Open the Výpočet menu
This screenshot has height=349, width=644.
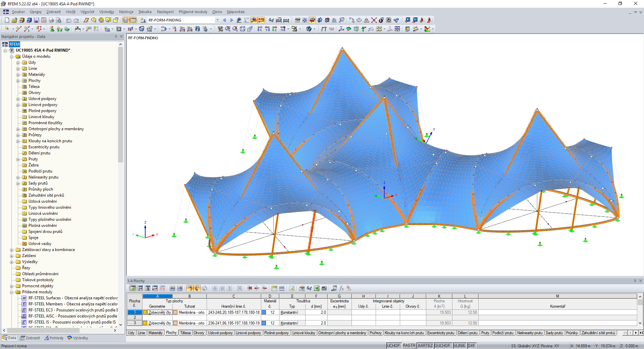88,12
